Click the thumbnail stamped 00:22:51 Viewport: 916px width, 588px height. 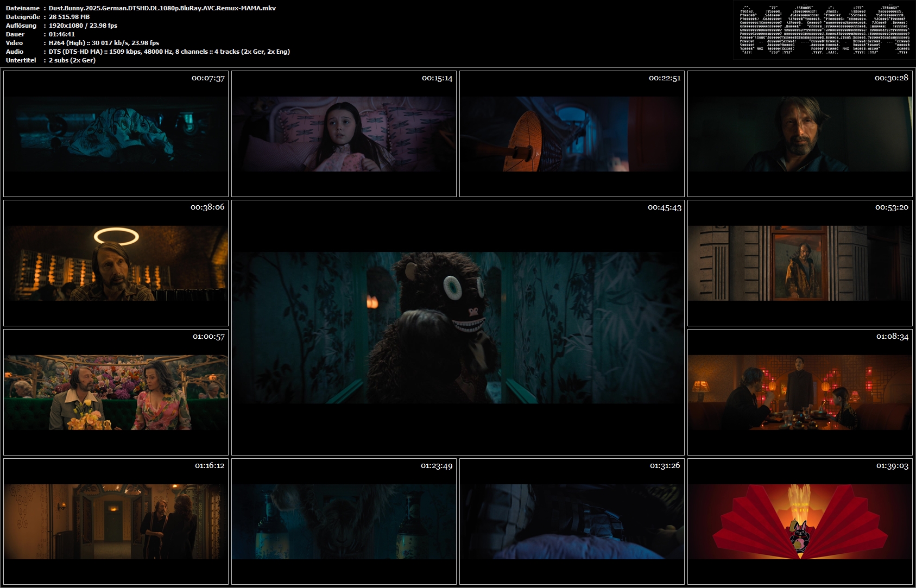click(572, 134)
